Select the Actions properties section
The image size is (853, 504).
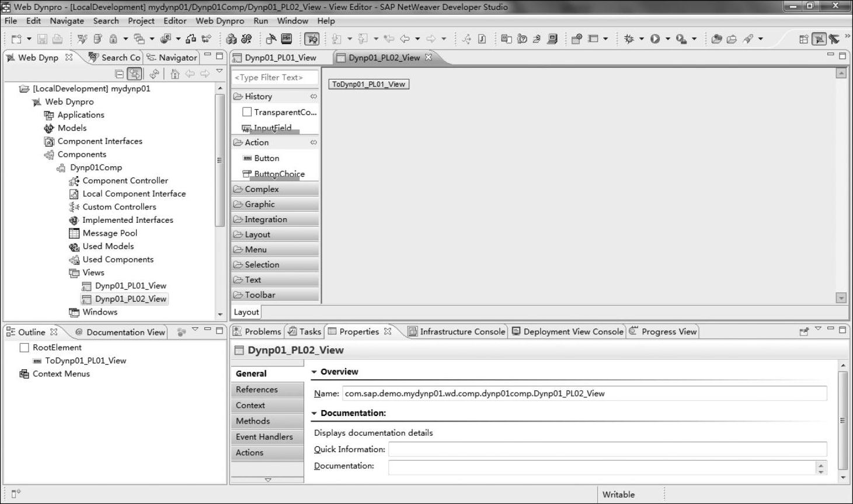point(267,453)
